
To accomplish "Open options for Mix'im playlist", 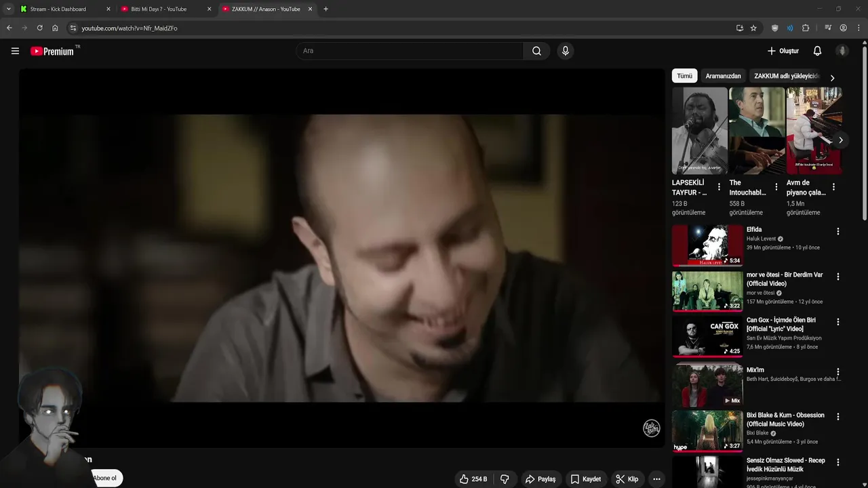I will point(838,372).
